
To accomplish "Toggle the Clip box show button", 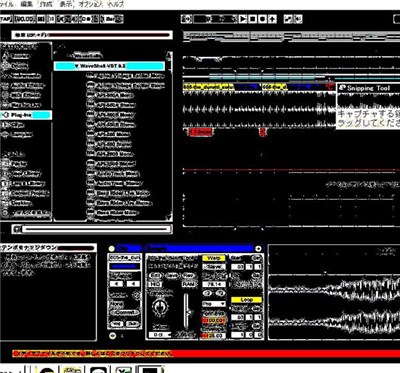I will 112,249.
